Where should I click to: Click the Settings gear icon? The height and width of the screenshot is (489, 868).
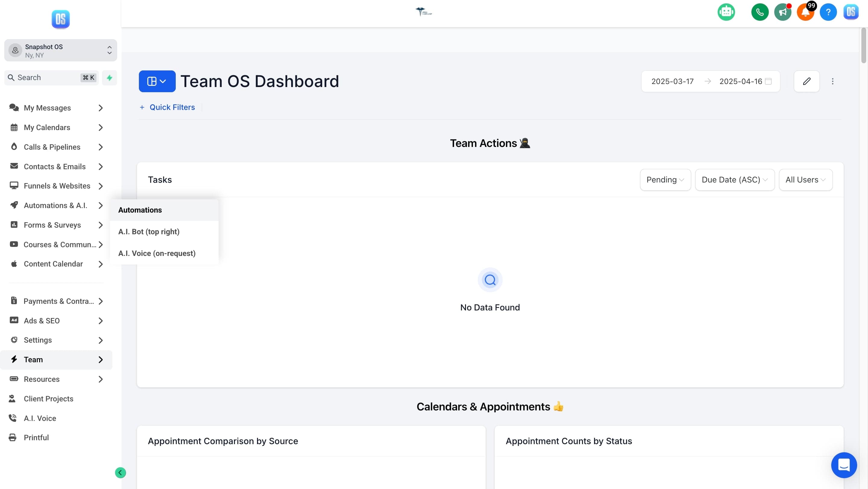tap(14, 340)
